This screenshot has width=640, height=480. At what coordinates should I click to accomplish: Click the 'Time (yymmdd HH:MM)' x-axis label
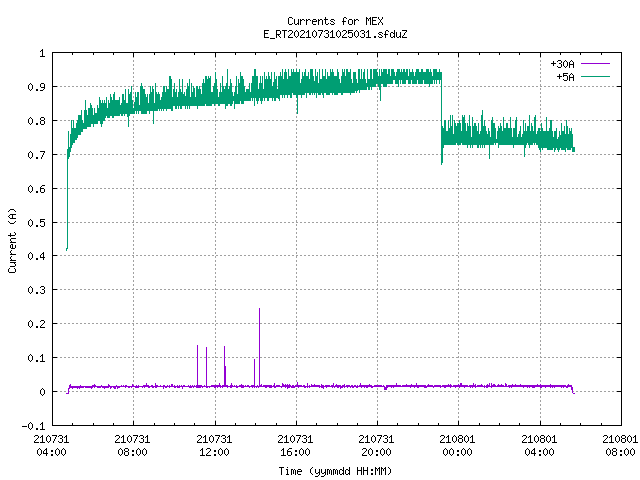click(335, 471)
